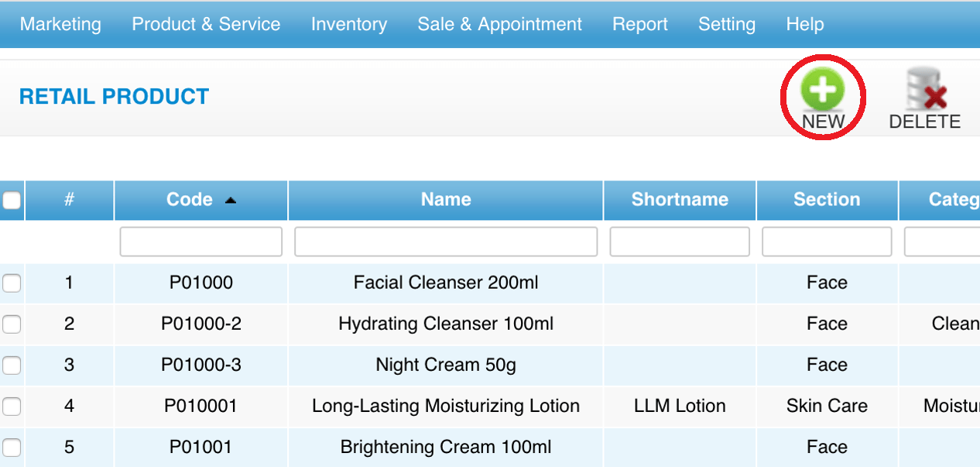The width and height of the screenshot is (980, 467).
Task: Open the Sale & Appointment menu
Action: [x=499, y=24]
